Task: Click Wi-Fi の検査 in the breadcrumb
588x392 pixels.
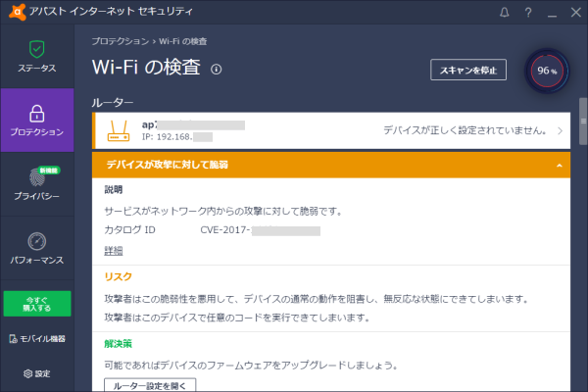Action: [183, 41]
